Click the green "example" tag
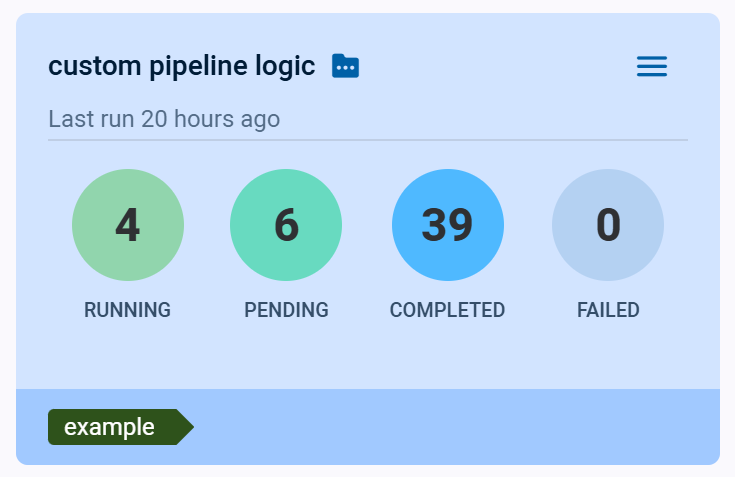Screen dimensions: 735x477 tap(112, 427)
